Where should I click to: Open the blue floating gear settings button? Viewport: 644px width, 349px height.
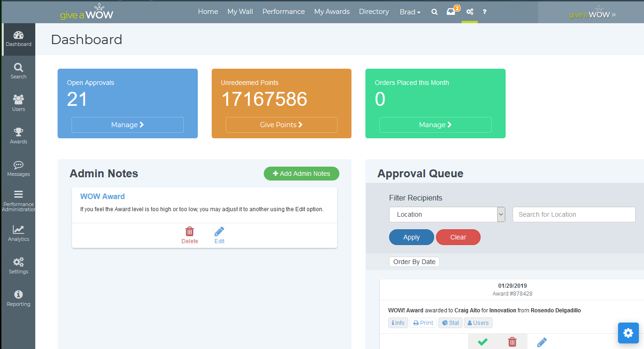click(628, 333)
